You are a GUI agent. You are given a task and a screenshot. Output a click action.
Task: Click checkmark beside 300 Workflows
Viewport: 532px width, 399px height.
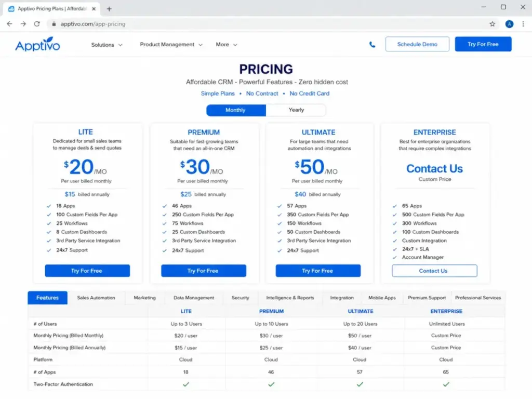395,223
